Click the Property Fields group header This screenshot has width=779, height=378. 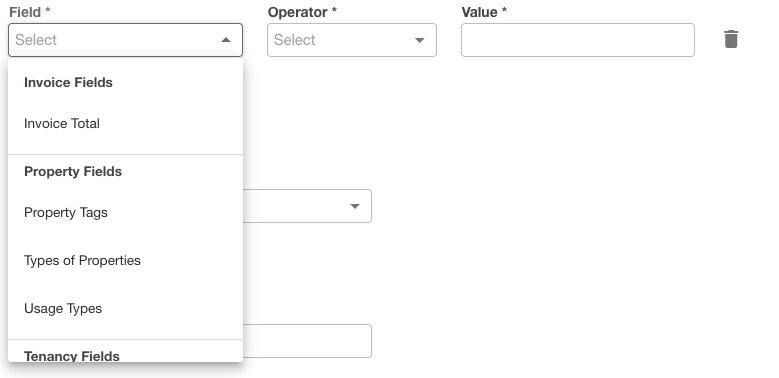[73, 171]
